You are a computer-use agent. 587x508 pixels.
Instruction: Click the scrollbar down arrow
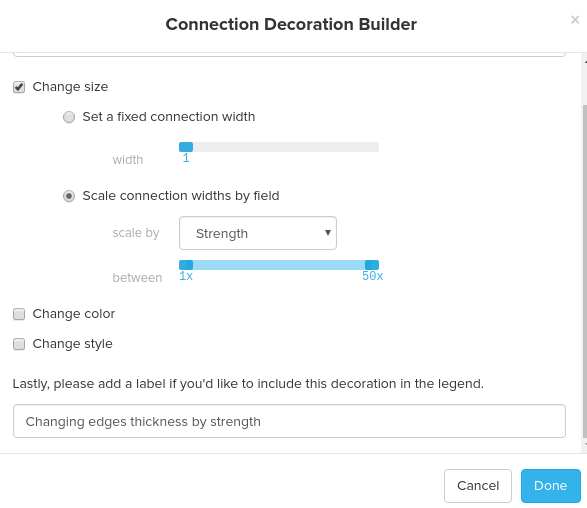(x=585, y=445)
